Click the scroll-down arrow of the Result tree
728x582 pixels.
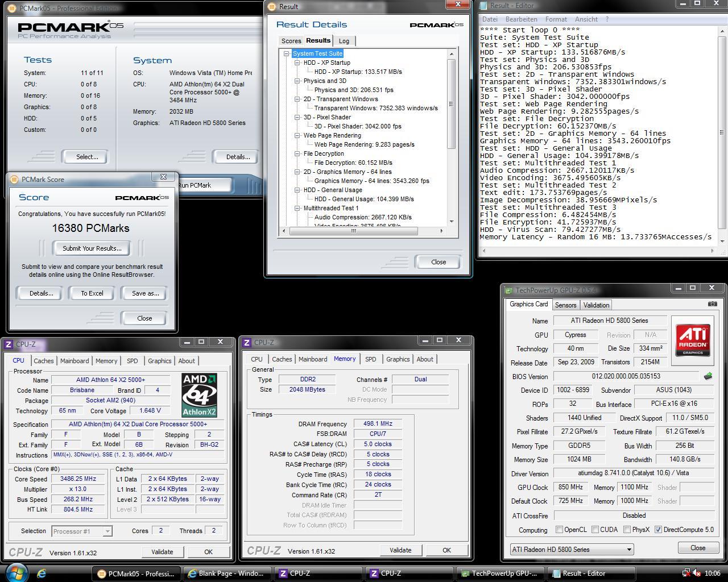point(452,222)
